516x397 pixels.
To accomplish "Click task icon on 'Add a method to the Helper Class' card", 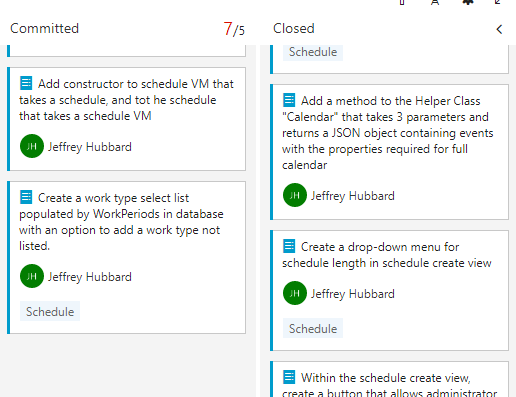I will (x=289, y=100).
